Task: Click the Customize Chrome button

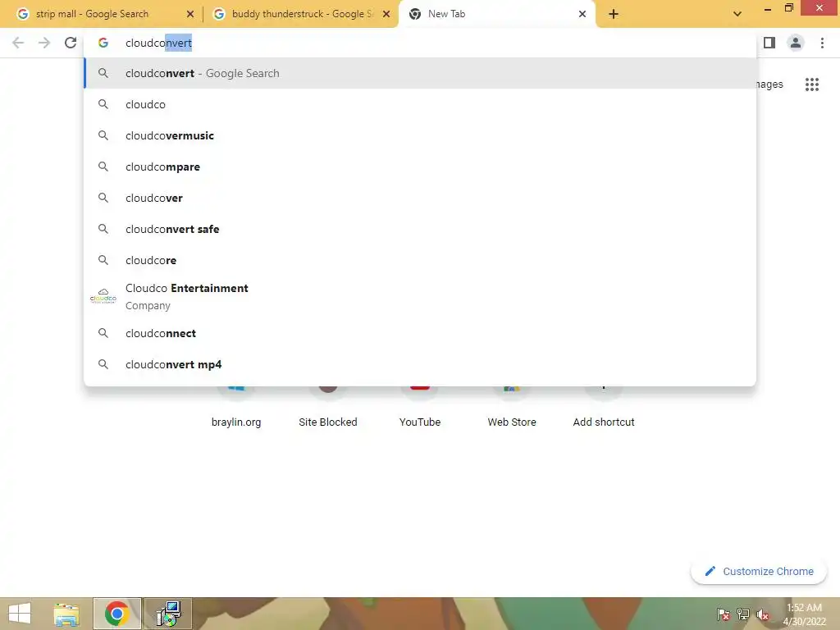Action: coord(759,571)
